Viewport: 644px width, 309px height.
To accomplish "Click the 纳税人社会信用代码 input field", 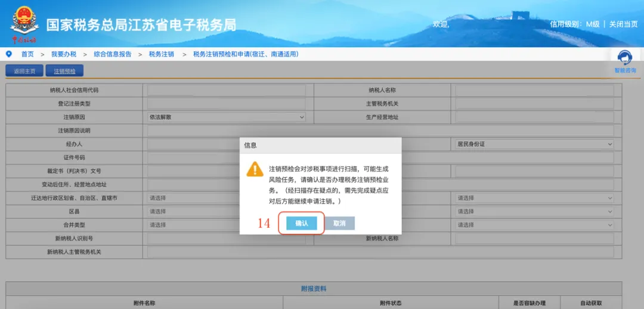I will click(x=227, y=91).
